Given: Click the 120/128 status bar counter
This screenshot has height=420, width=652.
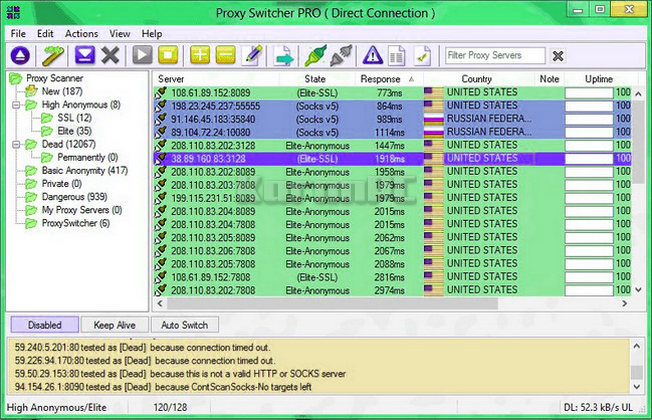Looking at the screenshot, I should (x=170, y=408).
